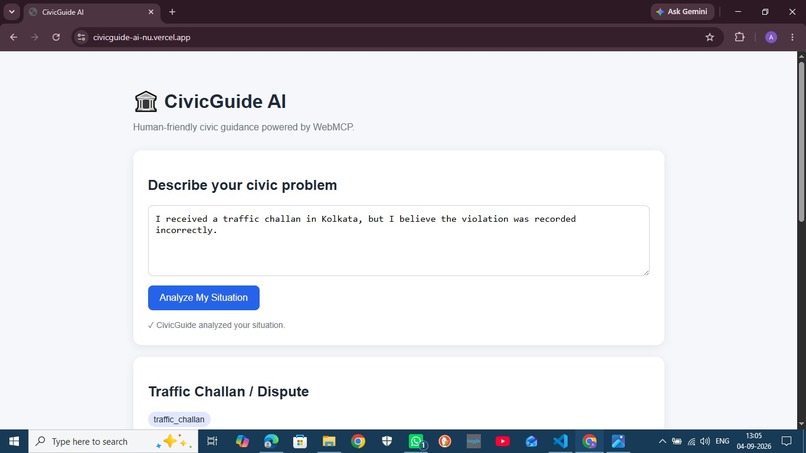
Task: Click the Describe your civic problem heading
Action: [243, 185]
